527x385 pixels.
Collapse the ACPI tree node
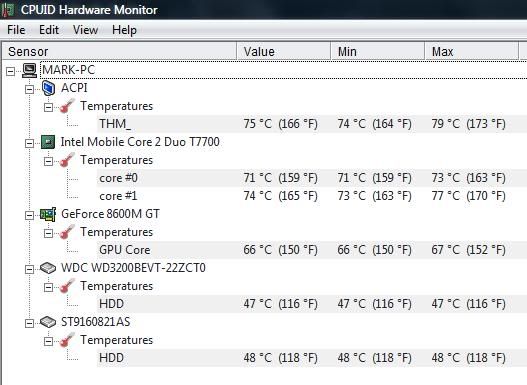pyautogui.click(x=29, y=89)
